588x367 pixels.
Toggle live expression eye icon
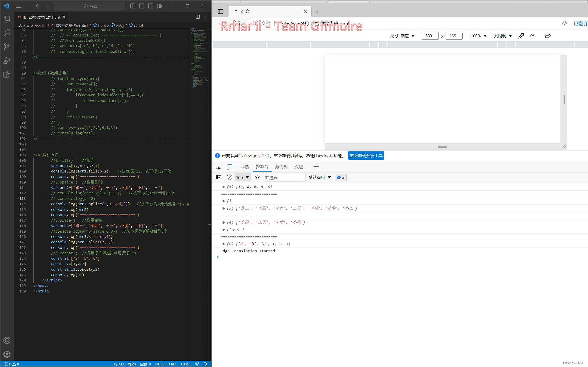[x=257, y=178]
